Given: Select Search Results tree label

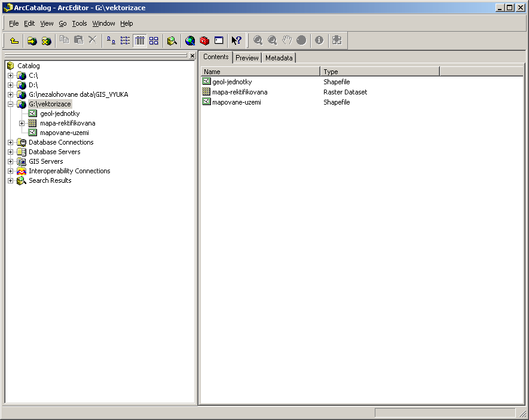Looking at the screenshot, I should tap(50, 180).
